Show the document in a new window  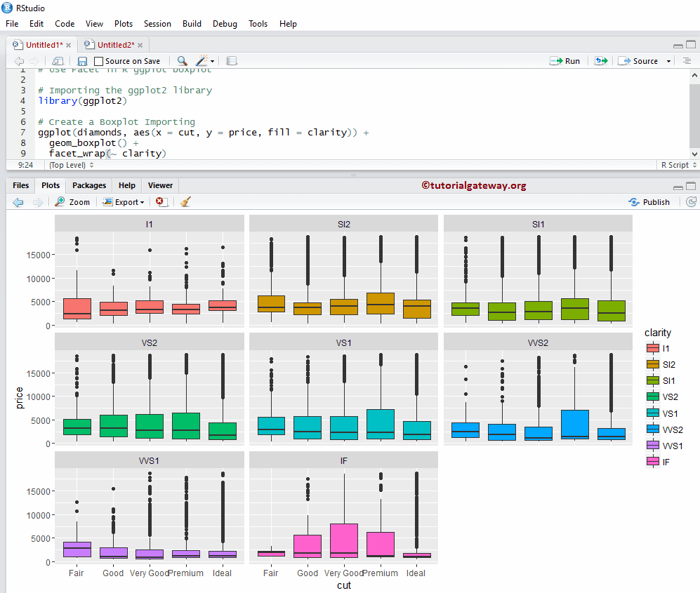[x=58, y=61]
